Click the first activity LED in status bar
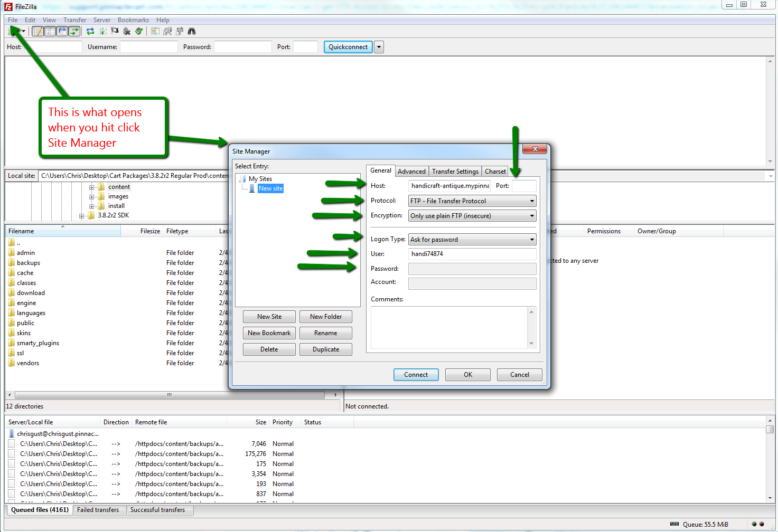The width and height of the screenshot is (778, 532). point(754,524)
